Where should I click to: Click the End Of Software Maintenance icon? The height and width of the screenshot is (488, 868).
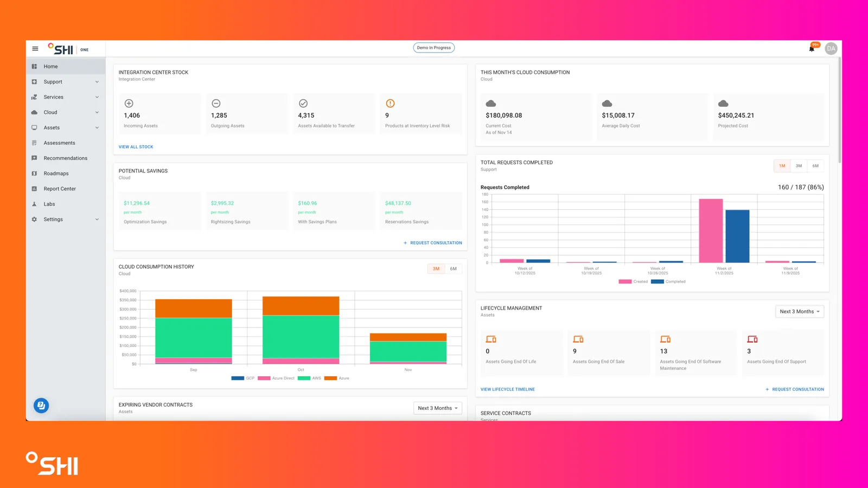[x=665, y=339]
